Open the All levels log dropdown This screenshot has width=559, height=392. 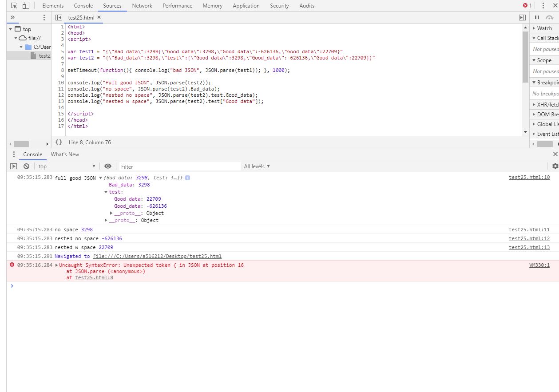[x=257, y=166]
